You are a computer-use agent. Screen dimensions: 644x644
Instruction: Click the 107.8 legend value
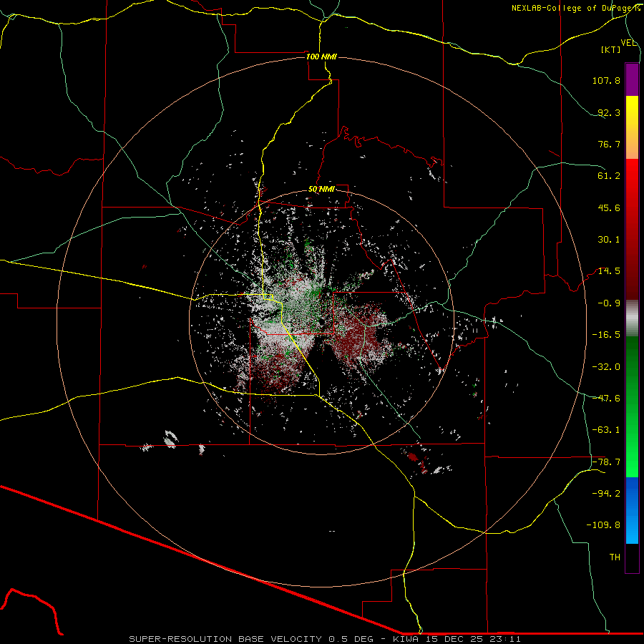point(606,80)
